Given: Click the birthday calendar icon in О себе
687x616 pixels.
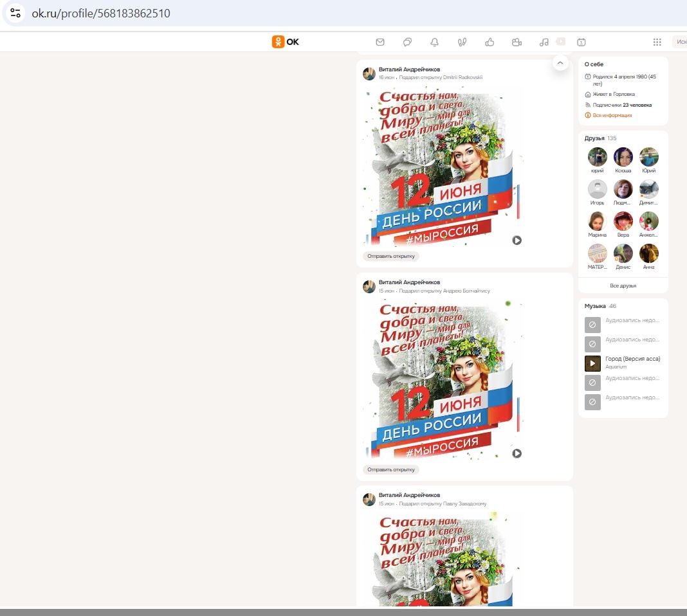Looking at the screenshot, I should (587, 77).
